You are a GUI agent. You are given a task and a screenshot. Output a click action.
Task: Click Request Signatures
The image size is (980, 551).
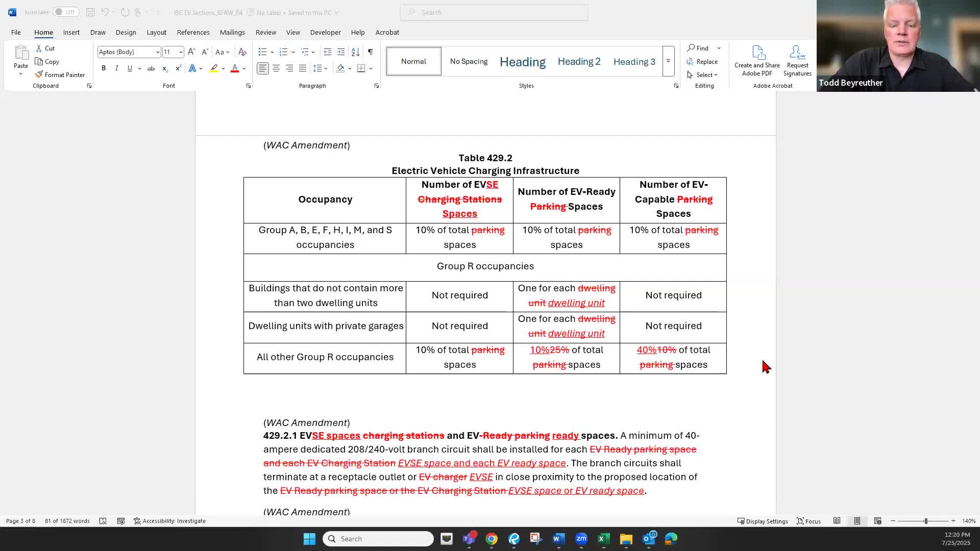click(x=797, y=61)
